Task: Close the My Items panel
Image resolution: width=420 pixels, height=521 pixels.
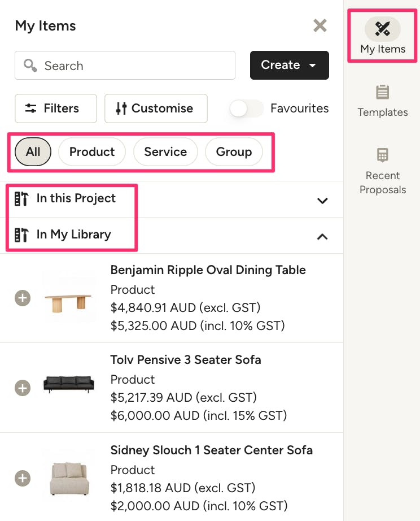Action: [320, 25]
